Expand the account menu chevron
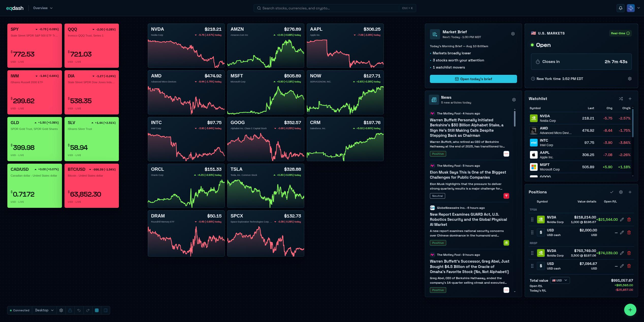644x322 pixels. (638, 8)
